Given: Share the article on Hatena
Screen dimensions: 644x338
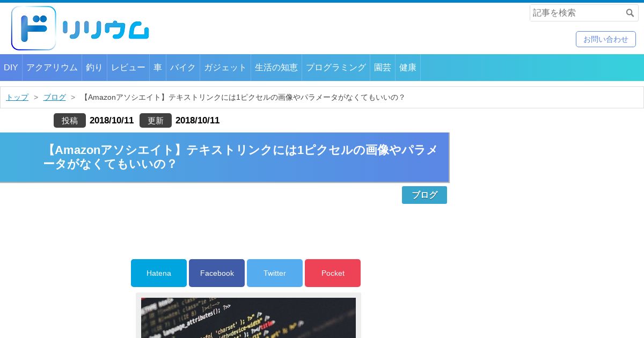Looking at the screenshot, I should 159,273.
